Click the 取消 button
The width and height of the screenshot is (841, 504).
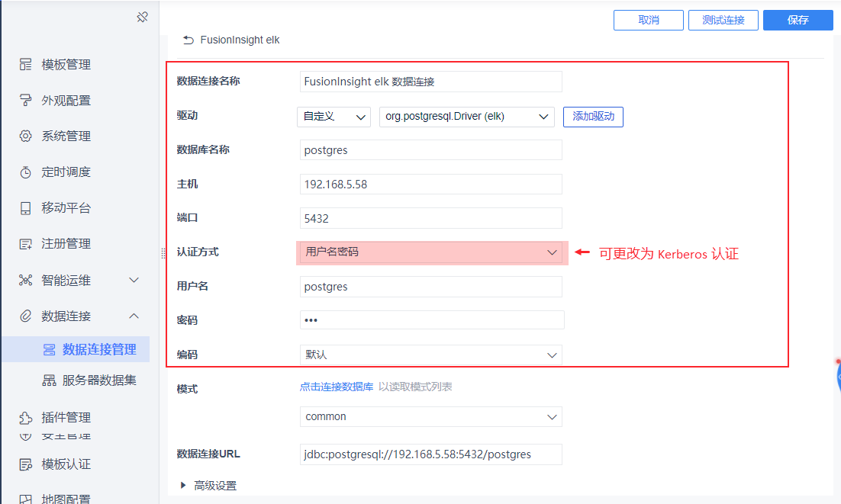649,20
